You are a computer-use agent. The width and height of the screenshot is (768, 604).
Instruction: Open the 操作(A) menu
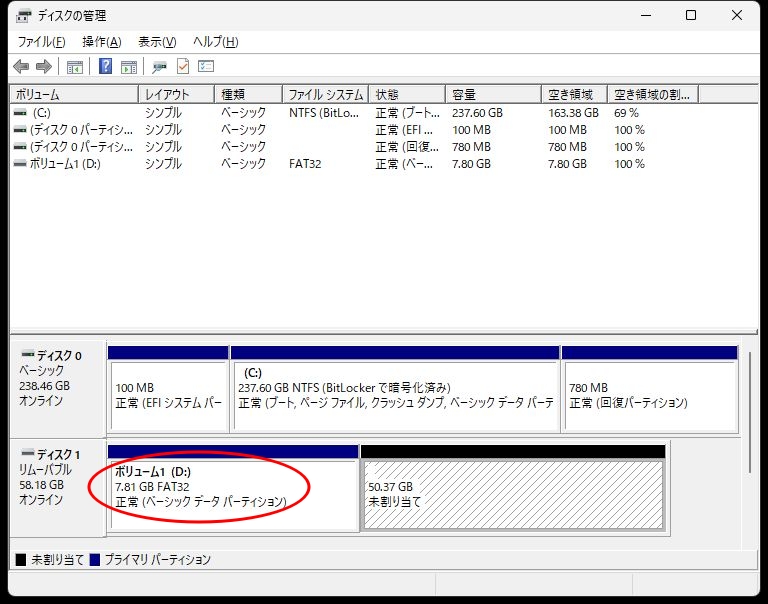[101, 42]
